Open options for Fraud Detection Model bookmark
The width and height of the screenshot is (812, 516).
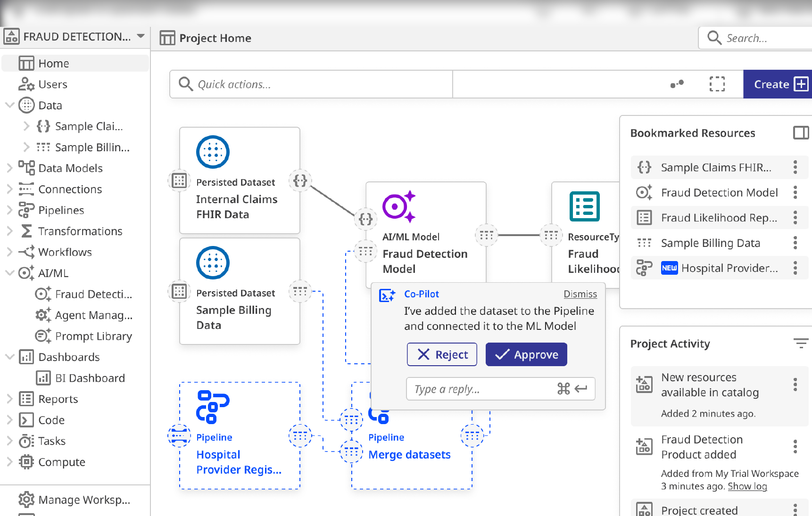coord(795,192)
